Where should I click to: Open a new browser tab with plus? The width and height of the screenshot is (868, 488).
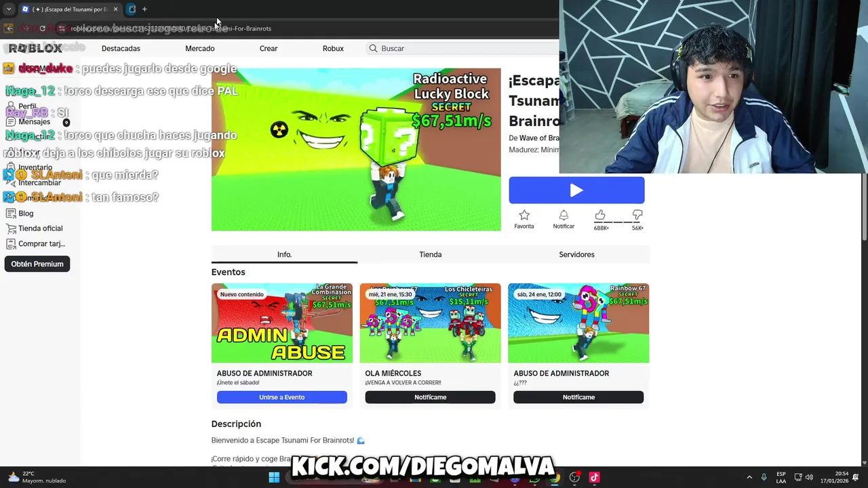click(x=144, y=9)
